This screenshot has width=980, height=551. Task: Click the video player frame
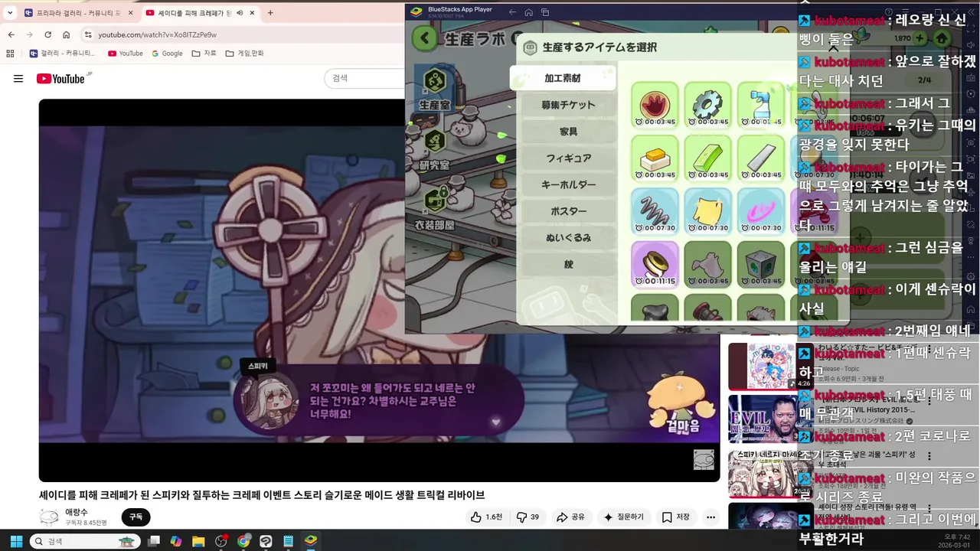tap(379, 291)
